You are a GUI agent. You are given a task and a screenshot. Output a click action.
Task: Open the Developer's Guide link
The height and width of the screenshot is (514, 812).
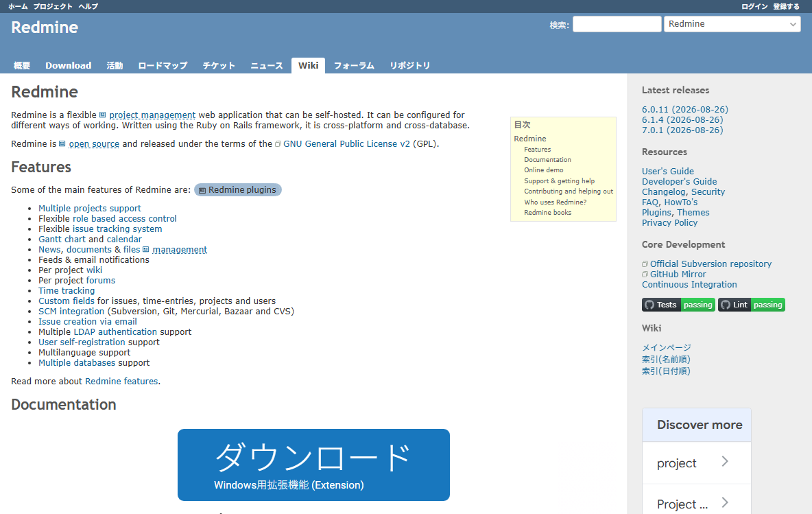679,182
